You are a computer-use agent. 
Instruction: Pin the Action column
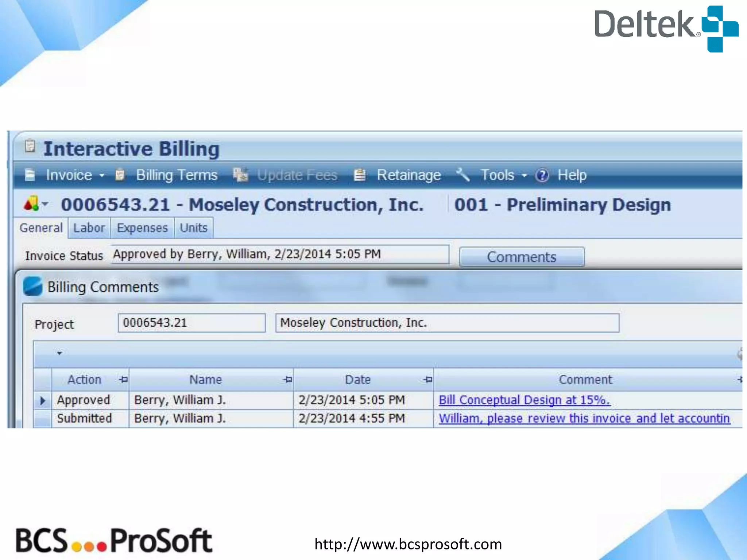point(123,380)
